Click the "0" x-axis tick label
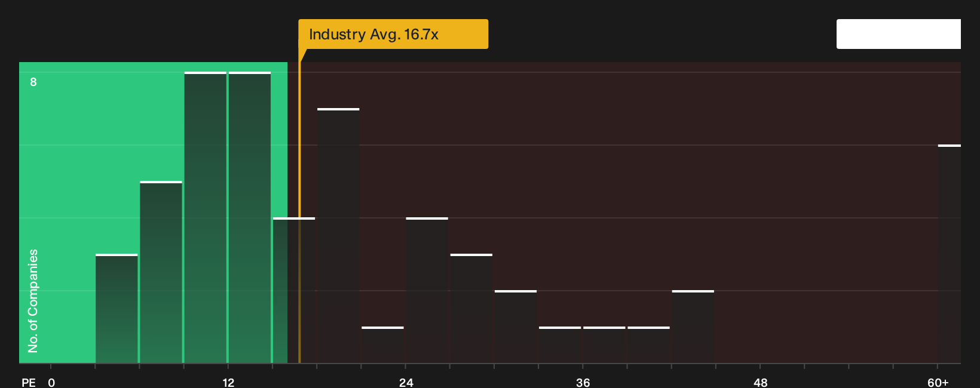 click(x=51, y=383)
